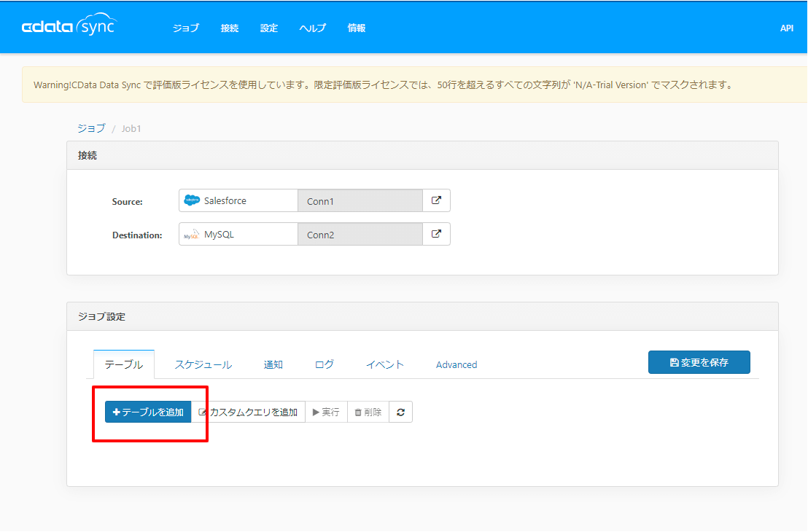Image resolution: width=808 pixels, height=532 pixels.
Task: Click the カスタムクエリを追加 button
Action: coord(249,412)
